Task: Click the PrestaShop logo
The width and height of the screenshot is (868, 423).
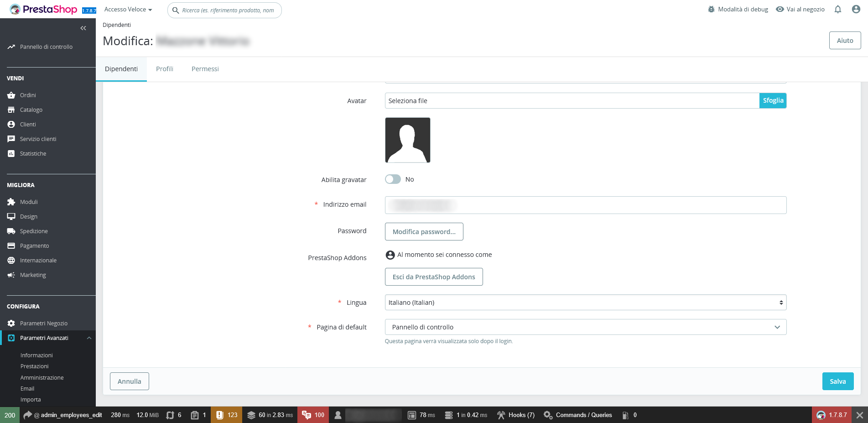Action: (43, 9)
